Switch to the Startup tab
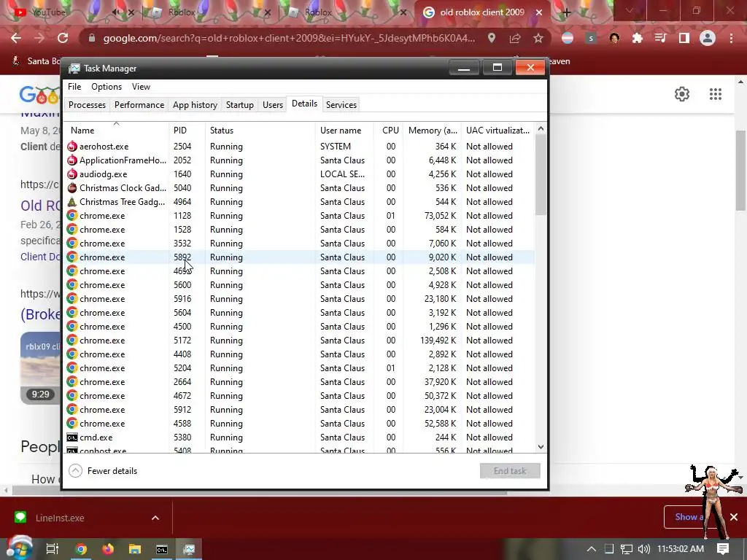The height and width of the screenshot is (560, 747). tap(239, 105)
